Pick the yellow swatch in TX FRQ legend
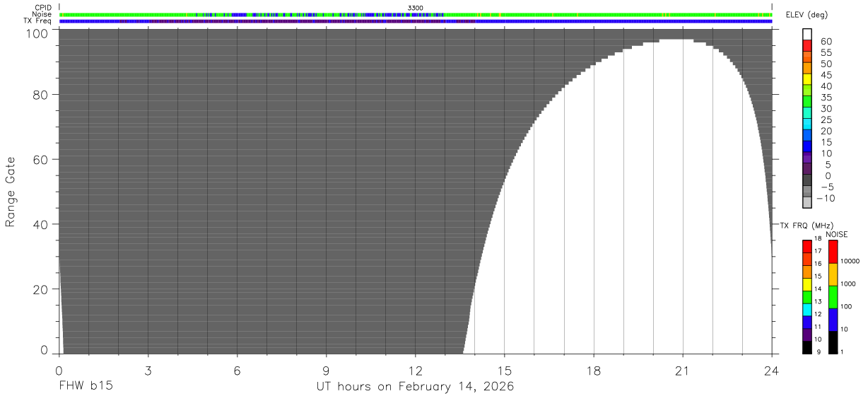Image resolution: width=868 pixels, height=401 pixels. [807, 284]
